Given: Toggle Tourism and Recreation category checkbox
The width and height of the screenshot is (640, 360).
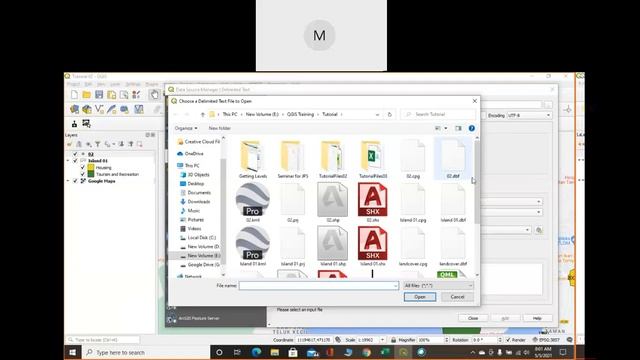Looking at the screenshot, I should pos(83,174).
